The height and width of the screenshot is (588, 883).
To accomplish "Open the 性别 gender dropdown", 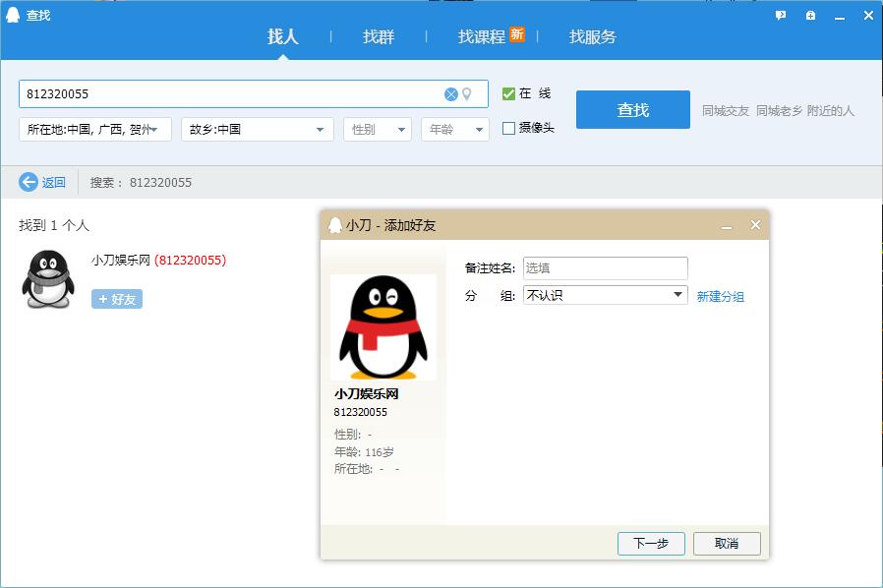I will tap(377, 129).
